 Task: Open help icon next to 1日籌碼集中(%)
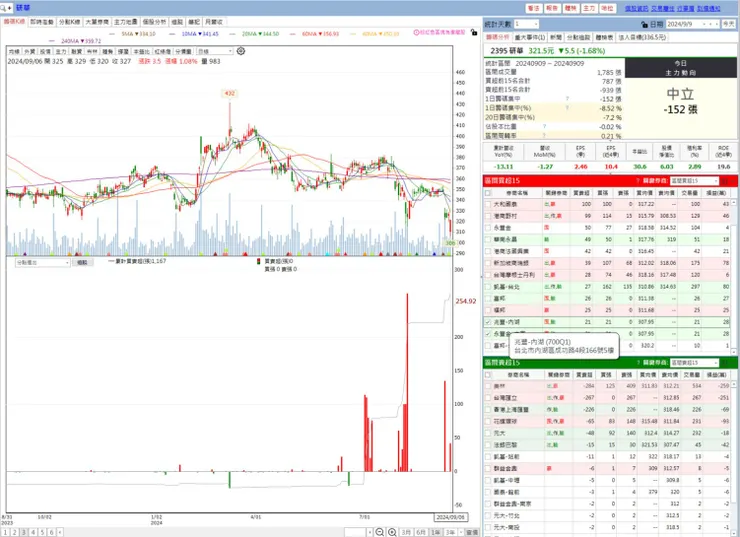tap(567, 108)
